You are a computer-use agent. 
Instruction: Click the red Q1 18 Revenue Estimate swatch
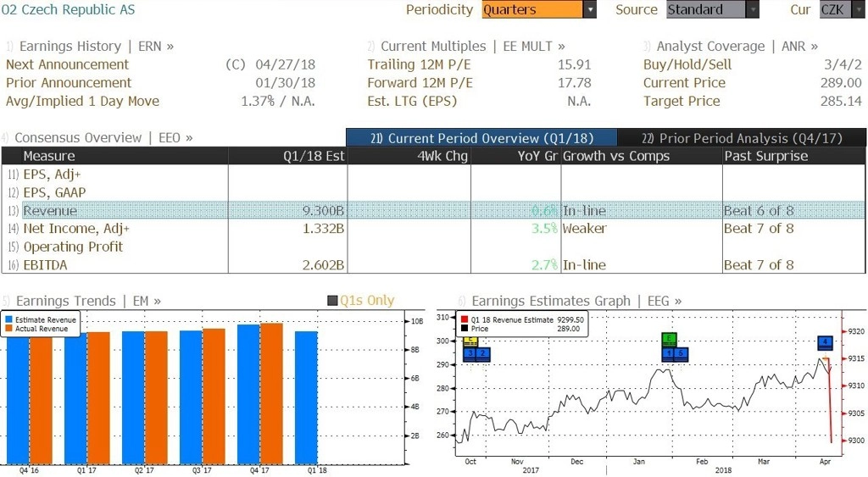point(465,320)
